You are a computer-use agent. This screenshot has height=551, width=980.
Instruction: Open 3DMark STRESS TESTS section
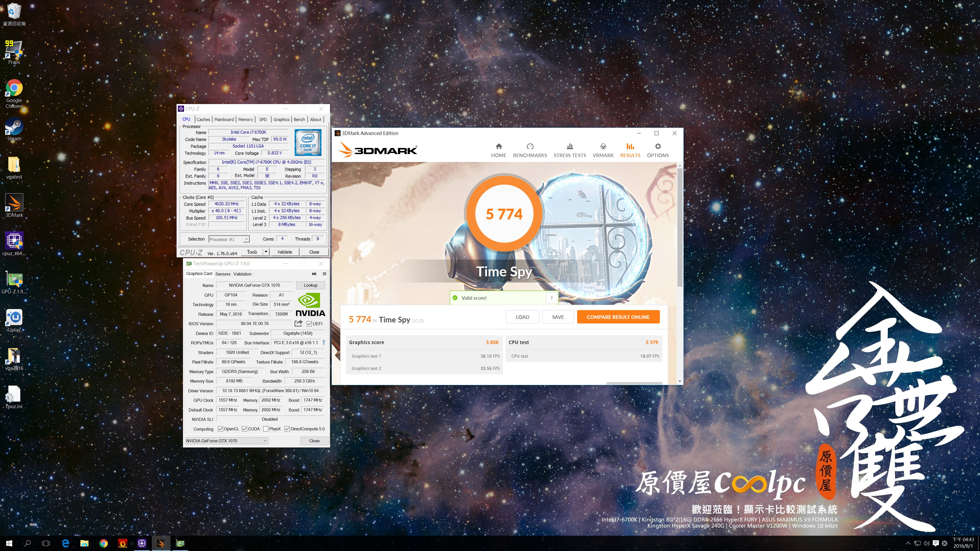[570, 151]
